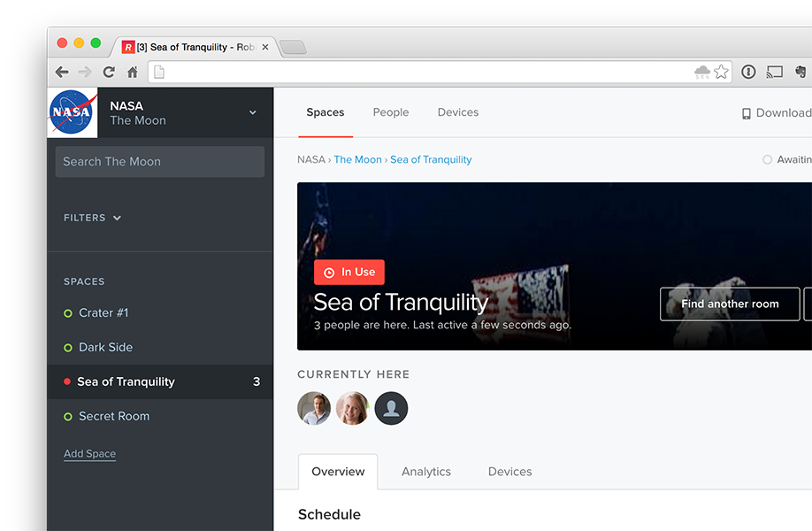Image resolution: width=812 pixels, height=531 pixels.
Task: Expand the NASA The Moon location dropdown
Action: pos(253,112)
